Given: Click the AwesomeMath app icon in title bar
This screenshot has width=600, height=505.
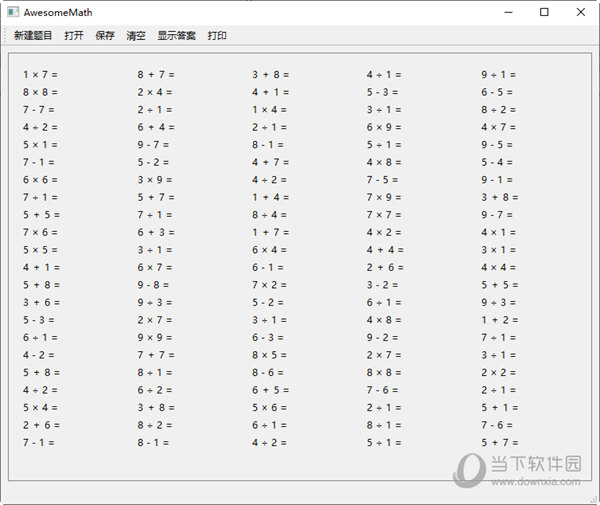Looking at the screenshot, I should [x=13, y=12].
